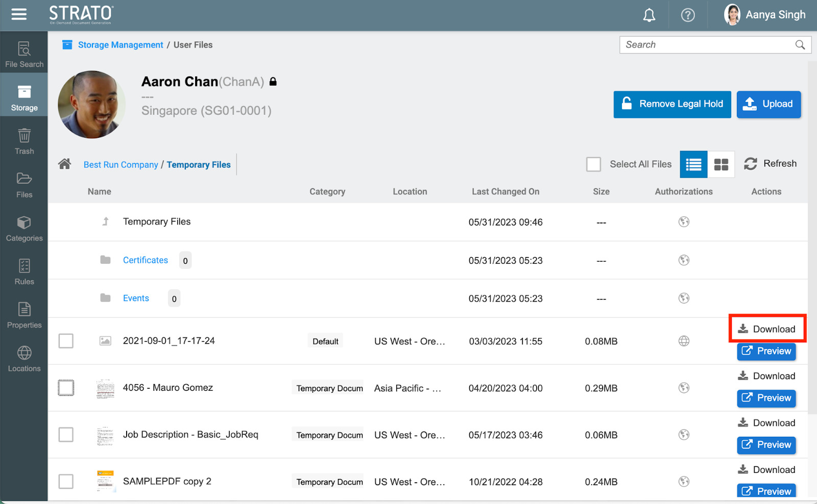Preview the 4056 - Mauro Gomez file
This screenshot has width=817, height=504.
(x=766, y=398)
